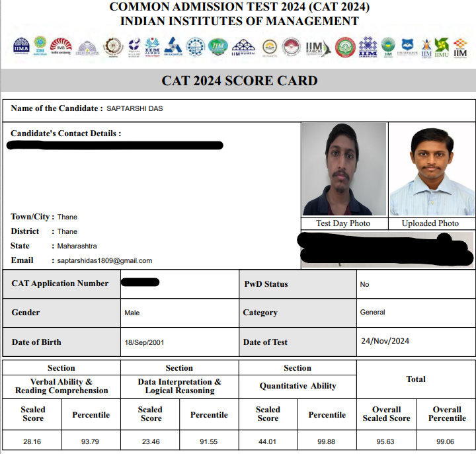Open the Uploaded Photo image
Screen dimensions: 476x454
click(x=431, y=169)
